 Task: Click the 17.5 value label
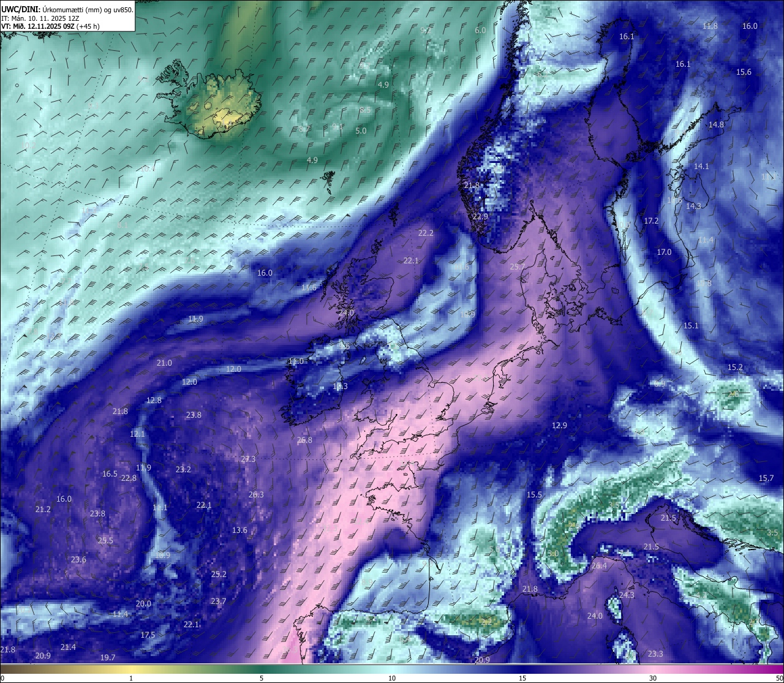click(148, 635)
